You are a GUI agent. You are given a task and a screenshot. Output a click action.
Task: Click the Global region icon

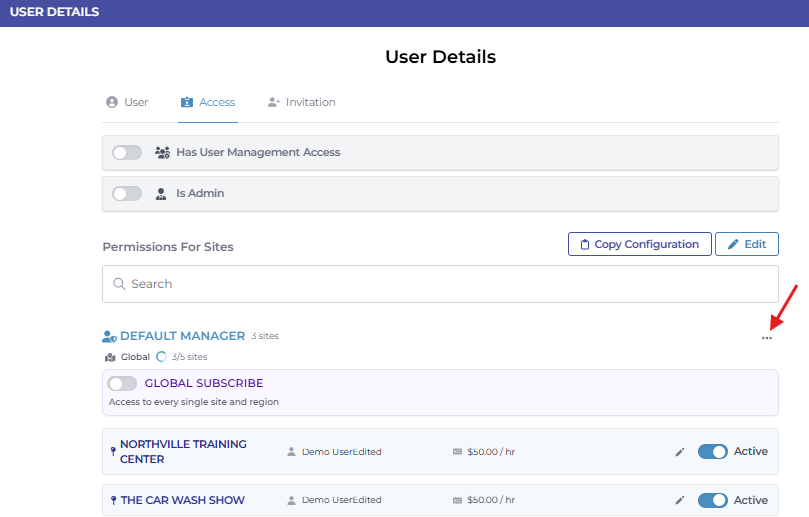pyautogui.click(x=110, y=357)
